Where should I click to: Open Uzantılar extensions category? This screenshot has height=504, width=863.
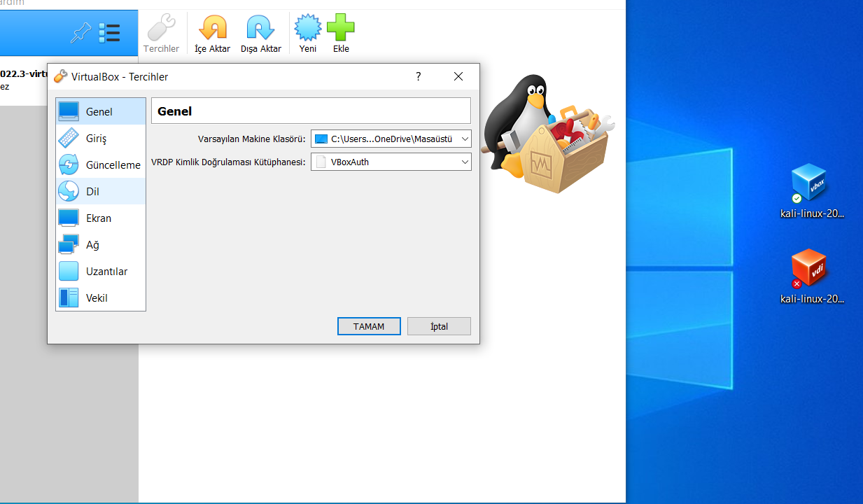point(101,272)
